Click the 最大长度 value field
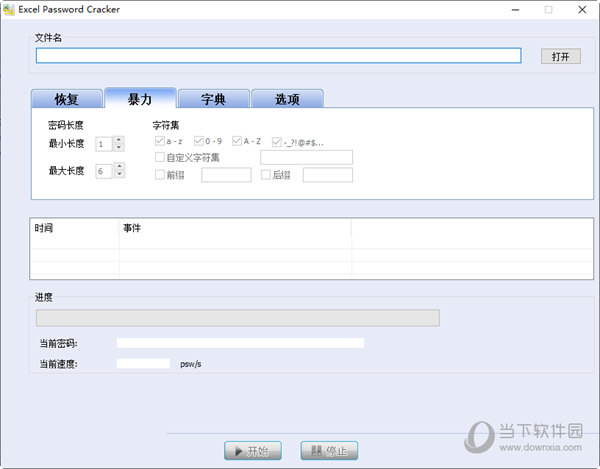The height and width of the screenshot is (469, 600). [104, 171]
